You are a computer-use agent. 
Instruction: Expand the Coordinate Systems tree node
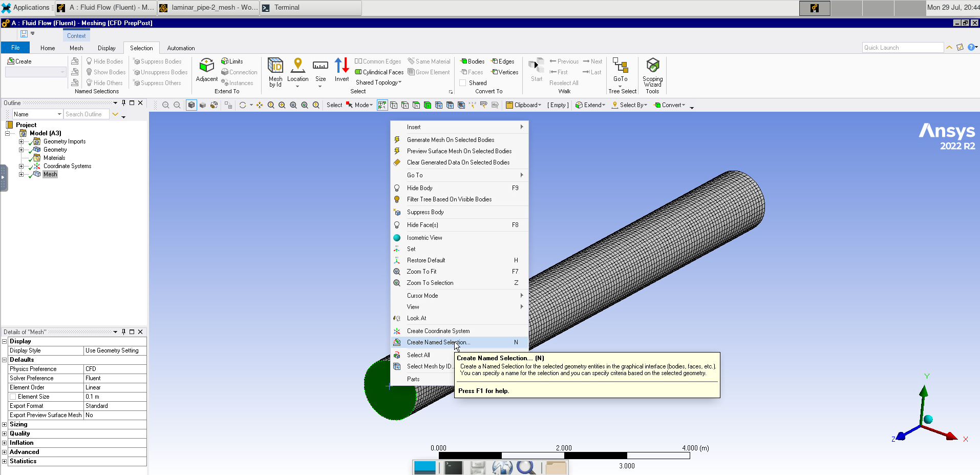coord(21,166)
